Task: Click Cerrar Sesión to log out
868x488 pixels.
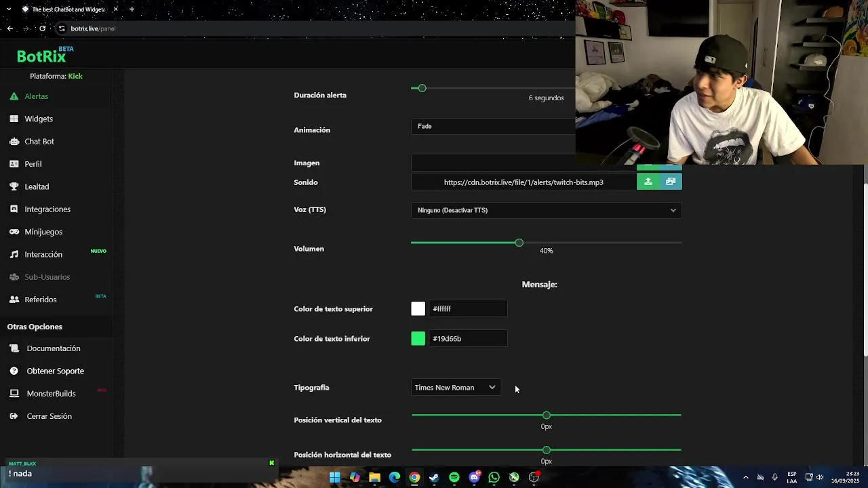Action: 50,416
